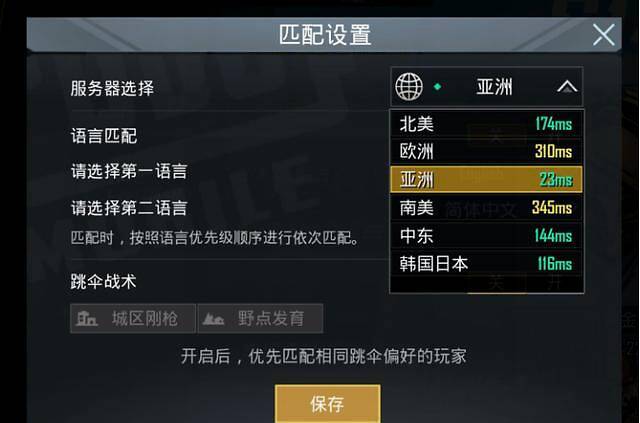This screenshot has width=640, height=423.
Task: Click the 亚洲 label in server selector box
Action: pos(494,87)
